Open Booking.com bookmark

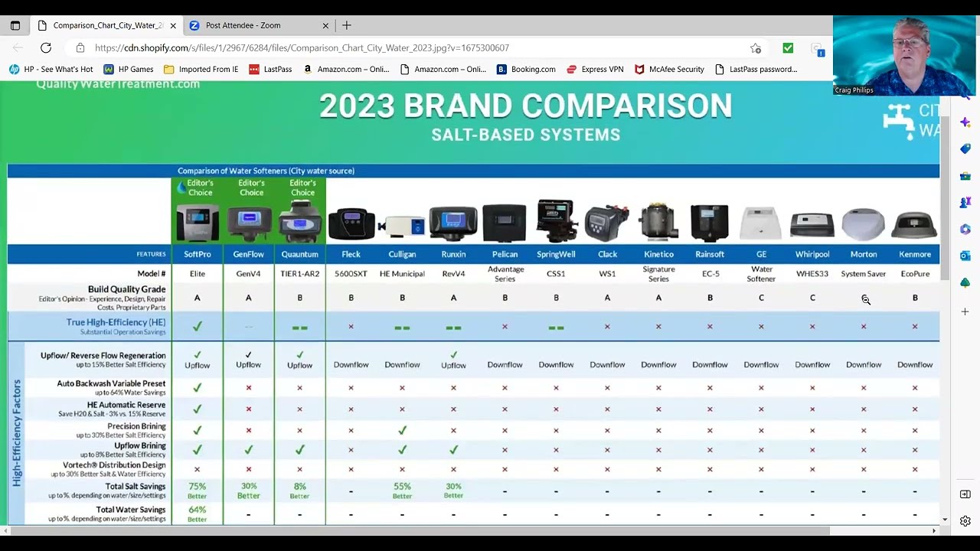click(x=526, y=69)
